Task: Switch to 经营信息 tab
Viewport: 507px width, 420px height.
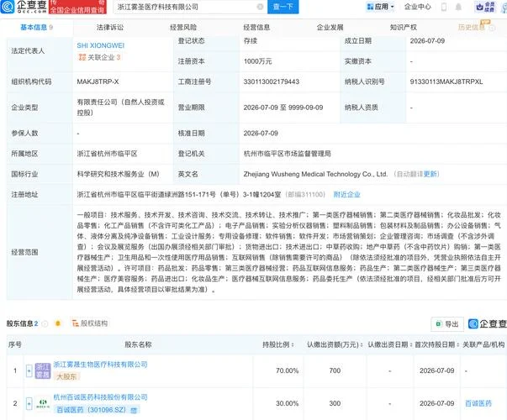Action: pos(256,28)
